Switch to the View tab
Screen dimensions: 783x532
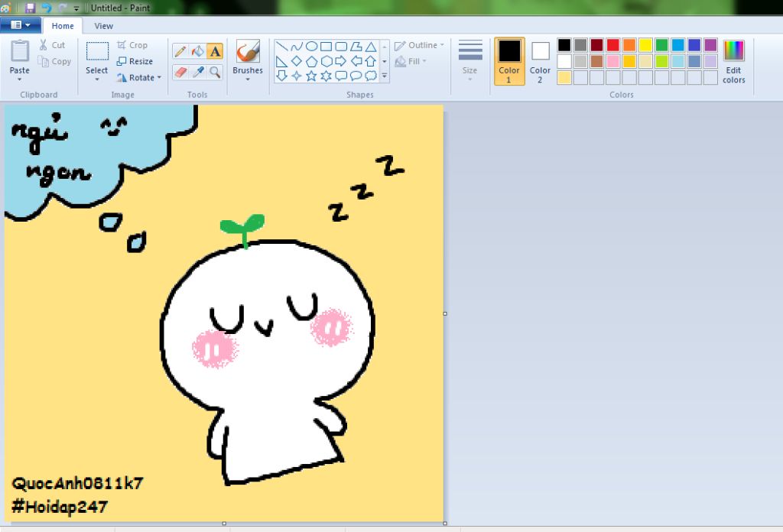point(103,26)
